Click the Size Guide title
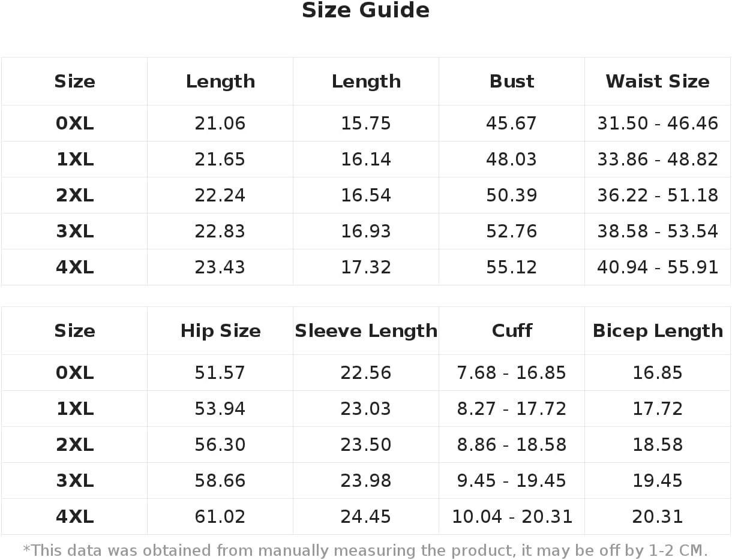This screenshot has height=560, width=732. (365, 11)
